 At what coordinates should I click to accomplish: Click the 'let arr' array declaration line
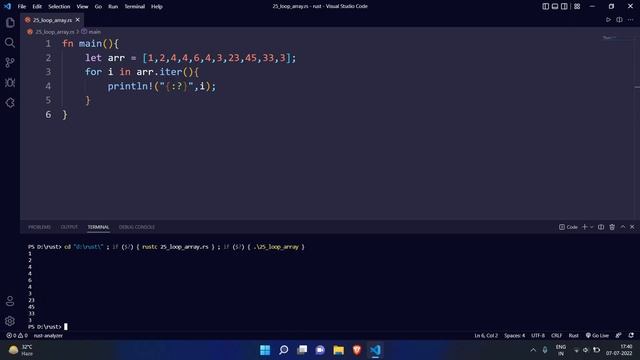point(190,58)
